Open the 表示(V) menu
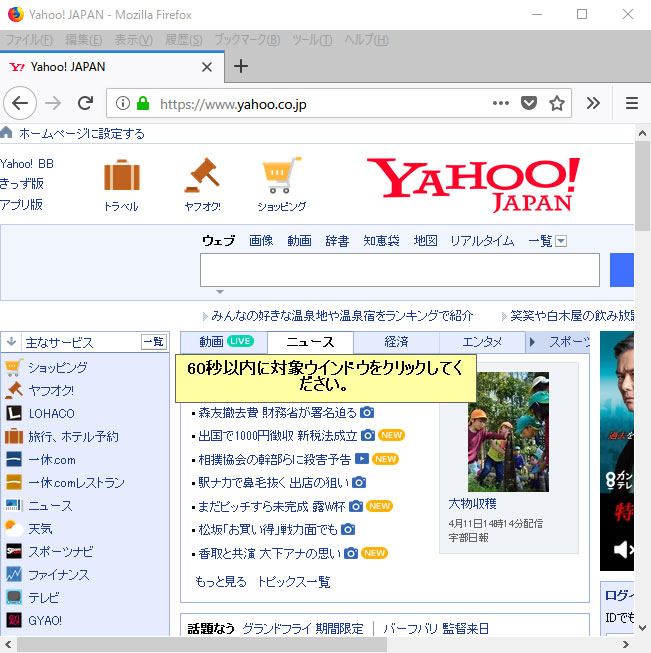The width and height of the screenshot is (651, 653). pyautogui.click(x=133, y=40)
